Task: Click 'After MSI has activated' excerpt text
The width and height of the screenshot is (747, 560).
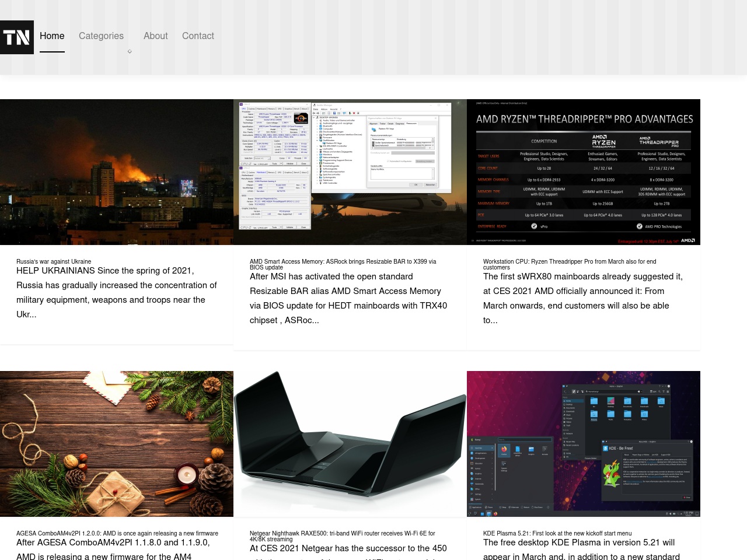Action: pos(348,298)
